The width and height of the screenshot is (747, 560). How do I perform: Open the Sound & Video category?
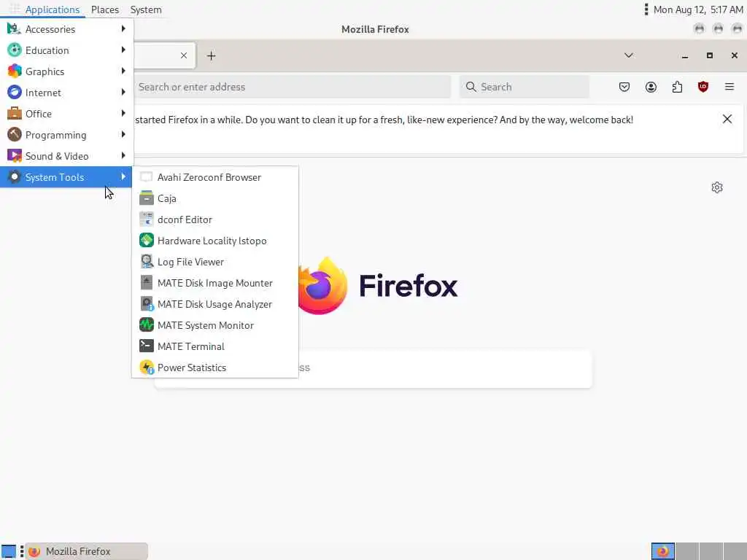coord(66,156)
